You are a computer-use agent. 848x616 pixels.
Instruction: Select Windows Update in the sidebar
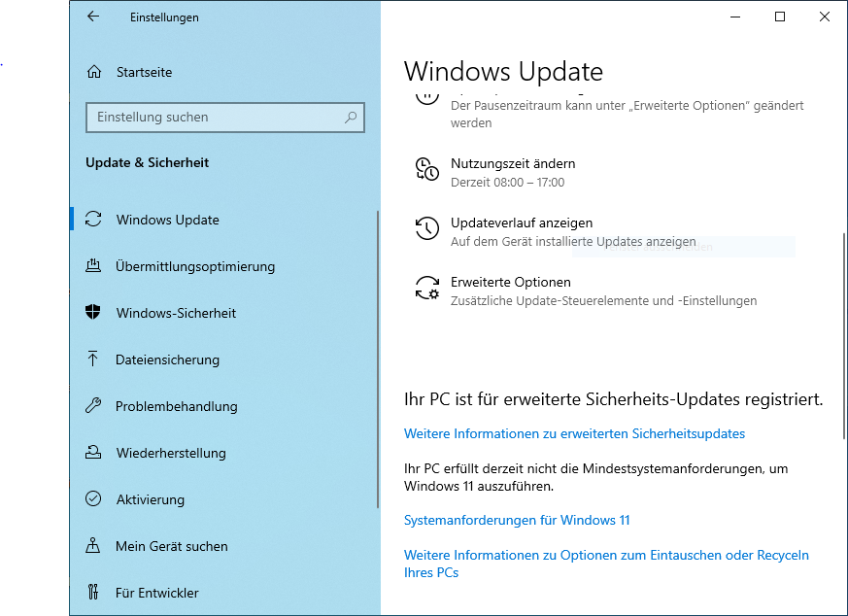tap(167, 220)
